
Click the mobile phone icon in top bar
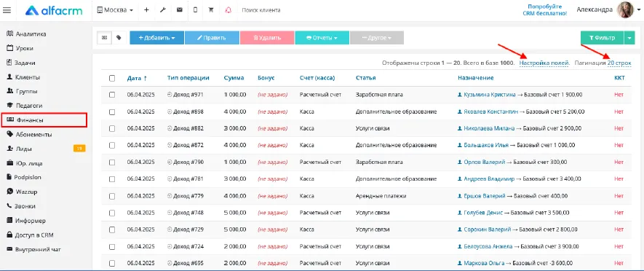pyautogui.click(x=196, y=10)
